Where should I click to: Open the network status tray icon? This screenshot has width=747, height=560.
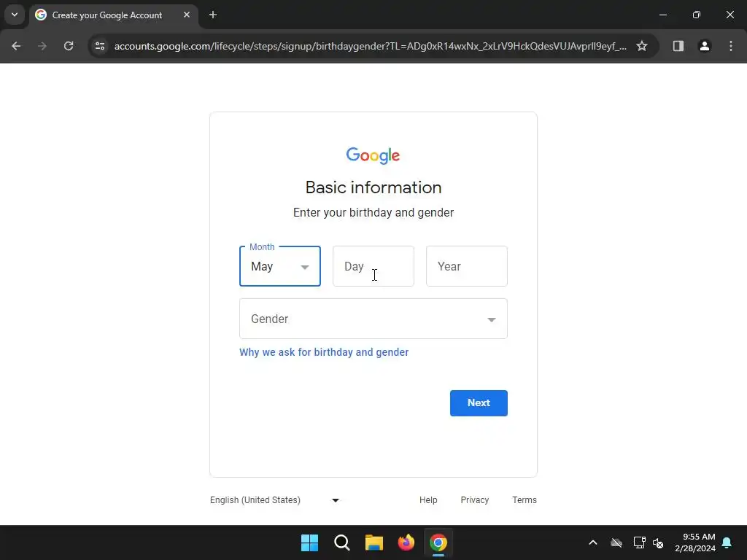point(639,542)
